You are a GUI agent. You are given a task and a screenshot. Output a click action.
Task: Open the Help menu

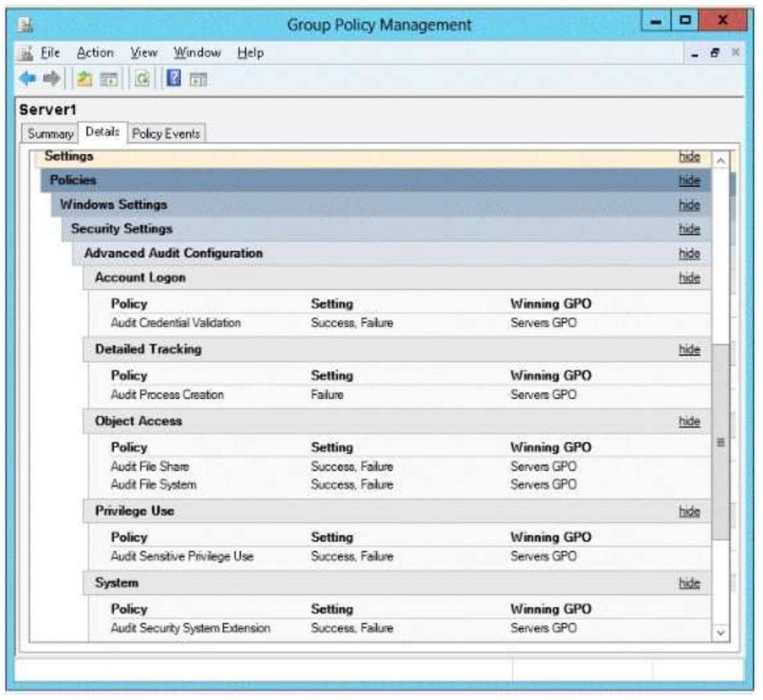[250, 53]
